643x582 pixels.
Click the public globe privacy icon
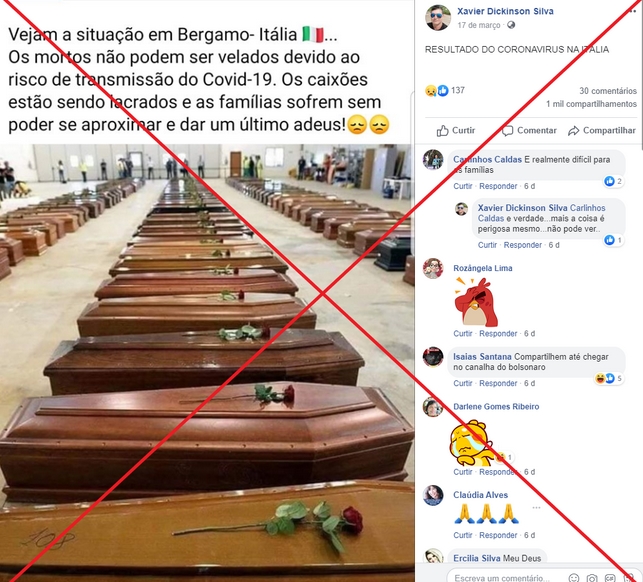pyautogui.click(x=511, y=25)
